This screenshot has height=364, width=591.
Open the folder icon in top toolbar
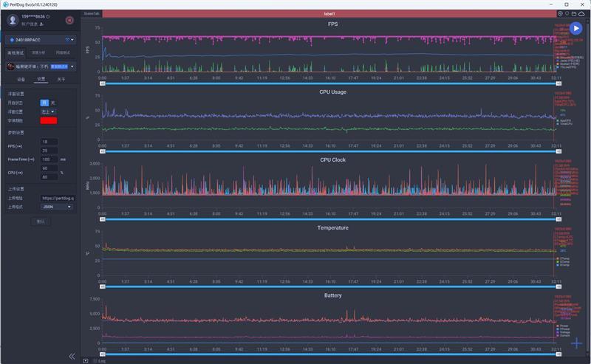[575, 13]
